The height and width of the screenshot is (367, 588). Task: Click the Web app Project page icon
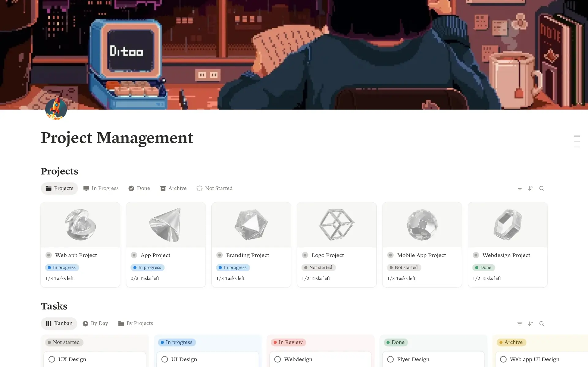49,255
